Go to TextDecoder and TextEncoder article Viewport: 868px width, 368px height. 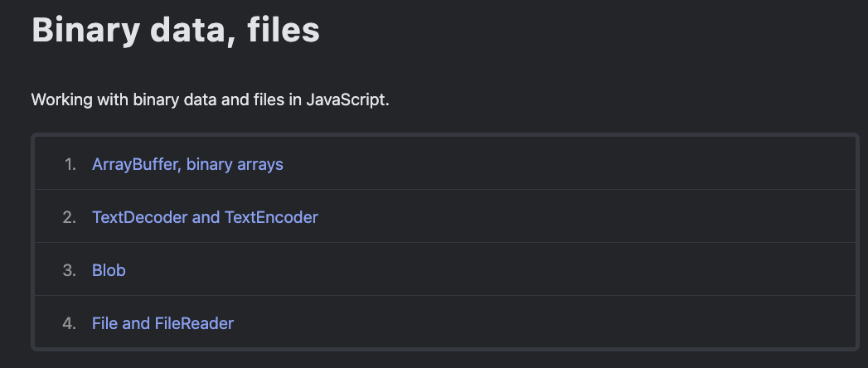[205, 217]
